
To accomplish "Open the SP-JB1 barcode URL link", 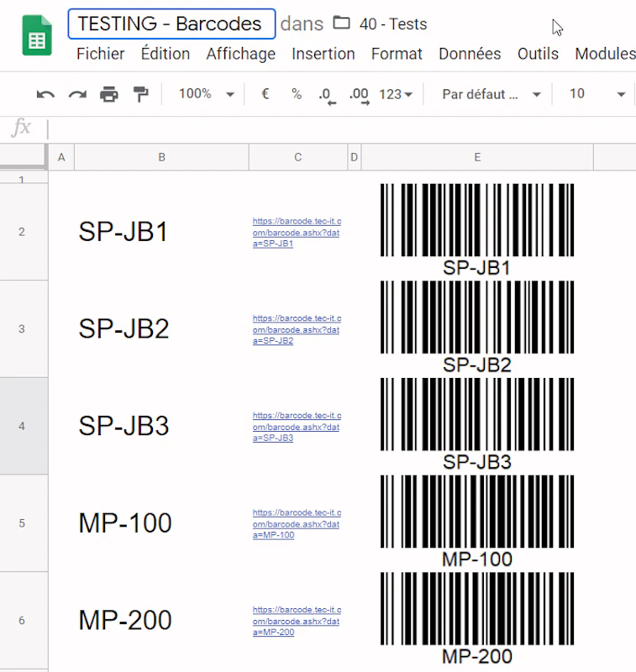I will 297,233.
